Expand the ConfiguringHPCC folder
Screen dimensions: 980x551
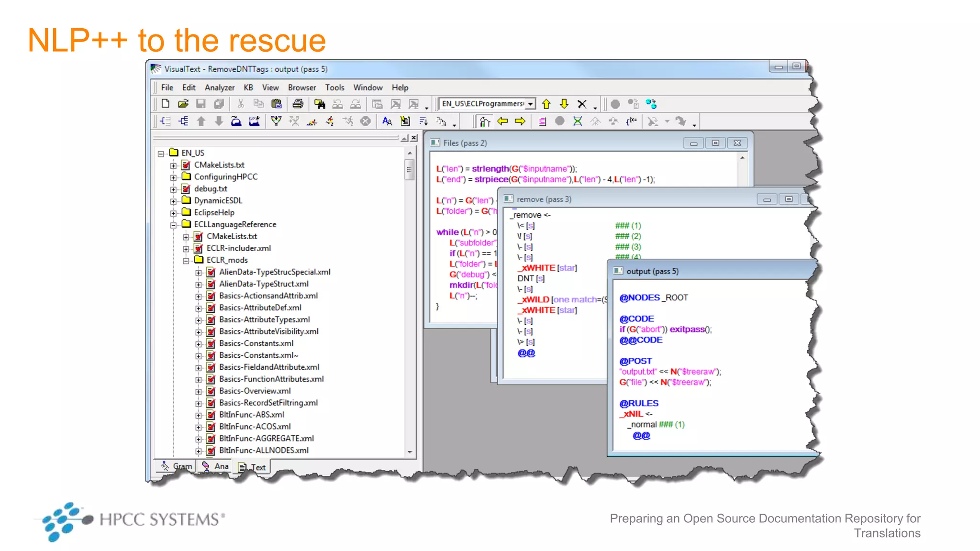[x=174, y=177]
